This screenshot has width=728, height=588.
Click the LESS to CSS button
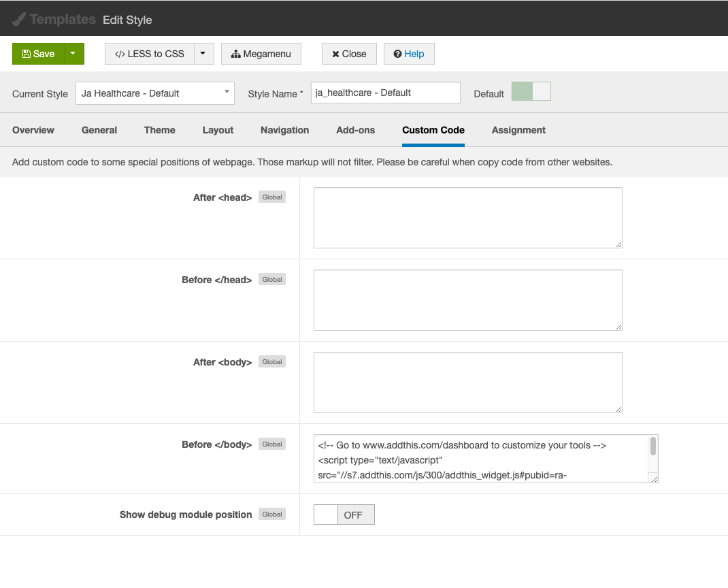point(150,54)
